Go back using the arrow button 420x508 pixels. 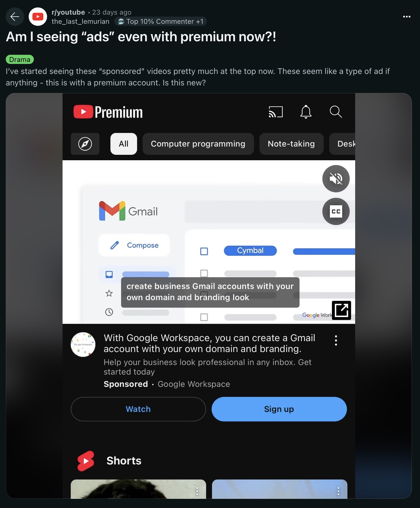(x=15, y=17)
